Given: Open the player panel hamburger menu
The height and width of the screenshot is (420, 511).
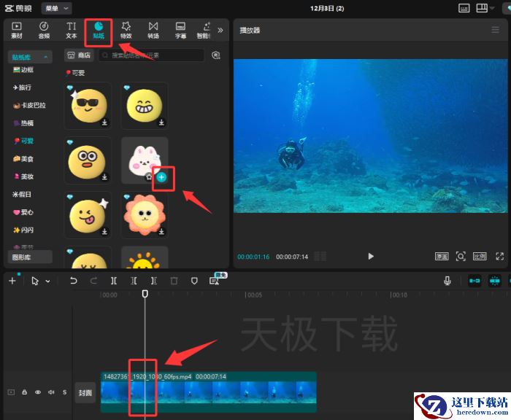Looking at the screenshot, I should point(496,30).
